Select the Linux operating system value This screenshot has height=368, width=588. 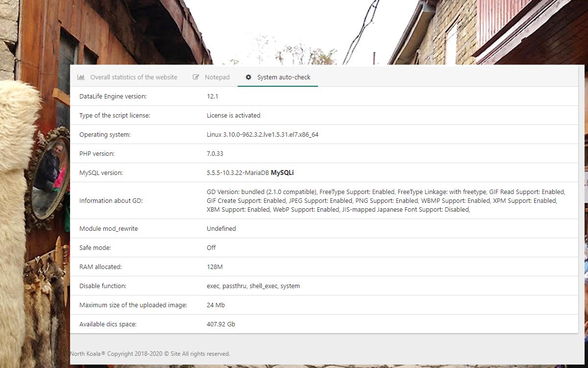coord(262,135)
